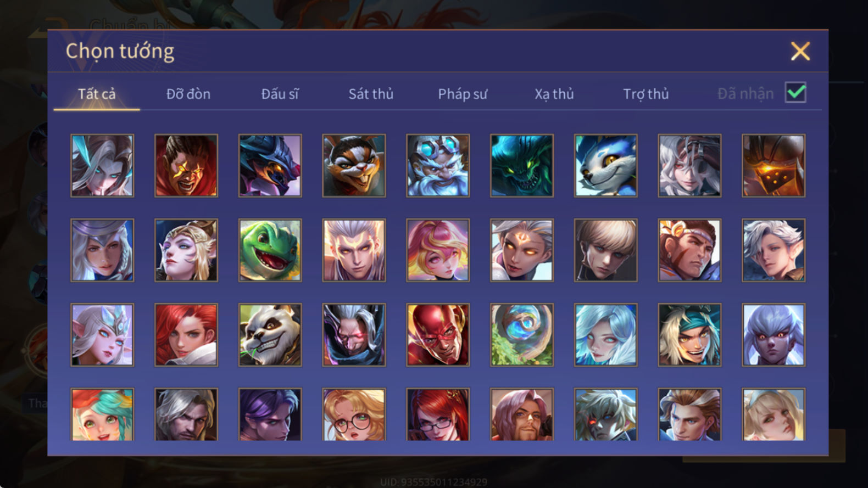Viewport: 868px width, 488px height.
Task: Select the pink-haired girl hero portrait
Action: pos(438,250)
